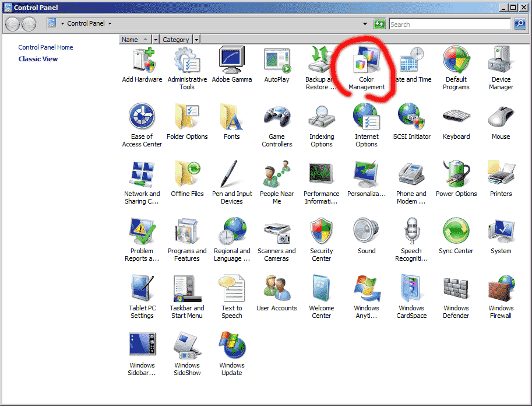Open Add Hardware applet
This screenshot has width=532, height=406.
coord(142,65)
